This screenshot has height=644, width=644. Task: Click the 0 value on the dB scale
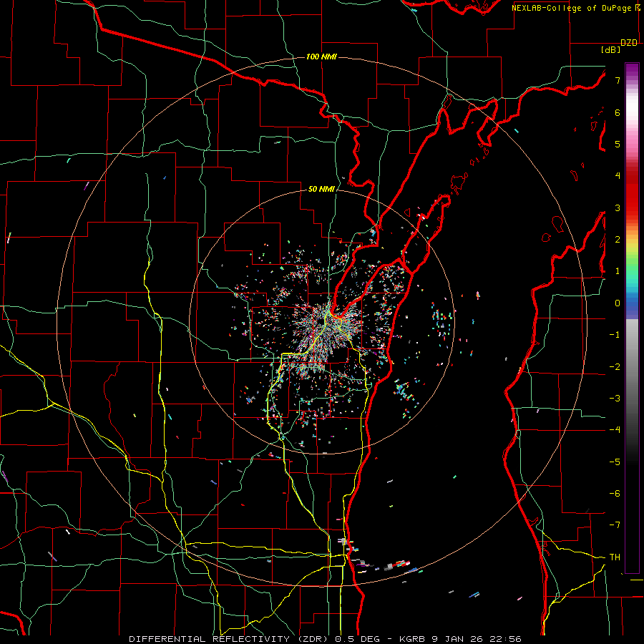[x=618, y=303]
